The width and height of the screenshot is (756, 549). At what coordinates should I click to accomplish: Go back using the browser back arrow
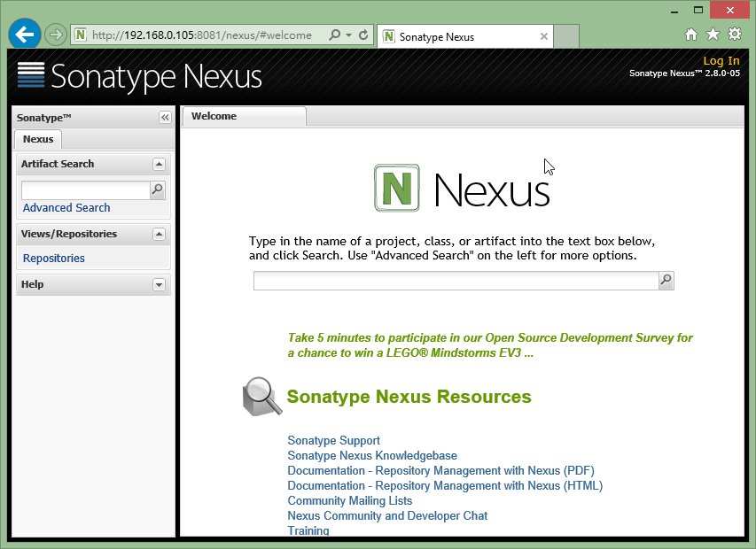point(25,35)
